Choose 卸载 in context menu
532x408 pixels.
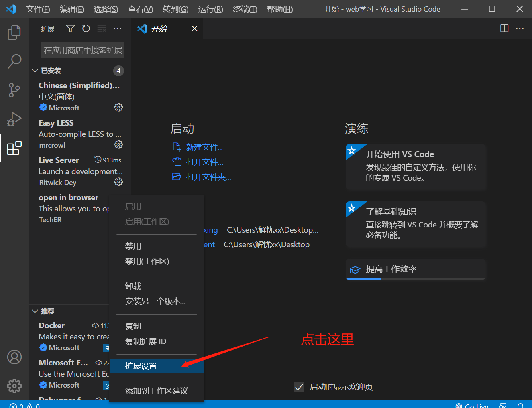[x=157, y=286]
